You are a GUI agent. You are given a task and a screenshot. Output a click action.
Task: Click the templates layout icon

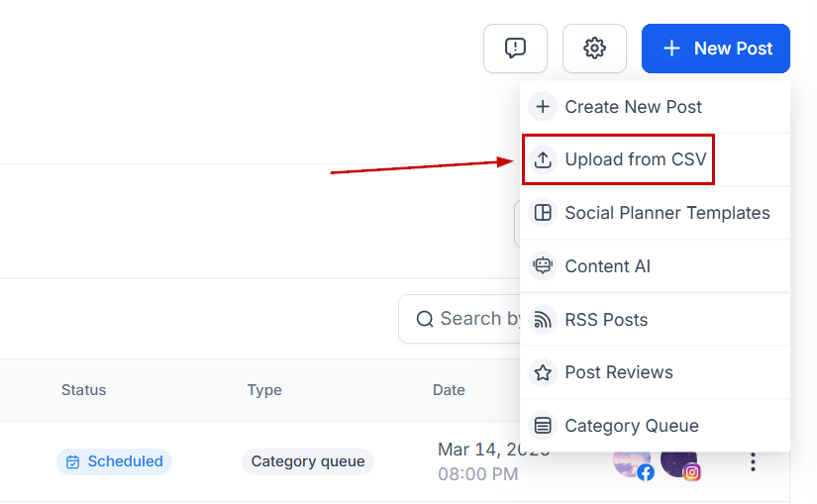pyautogui.click(x=543, y=213)
